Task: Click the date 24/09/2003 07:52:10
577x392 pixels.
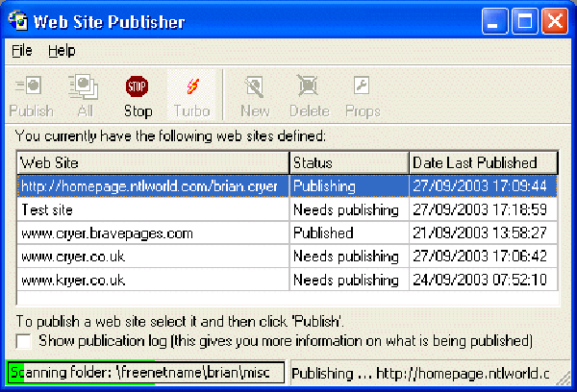Action: point(483,281)
